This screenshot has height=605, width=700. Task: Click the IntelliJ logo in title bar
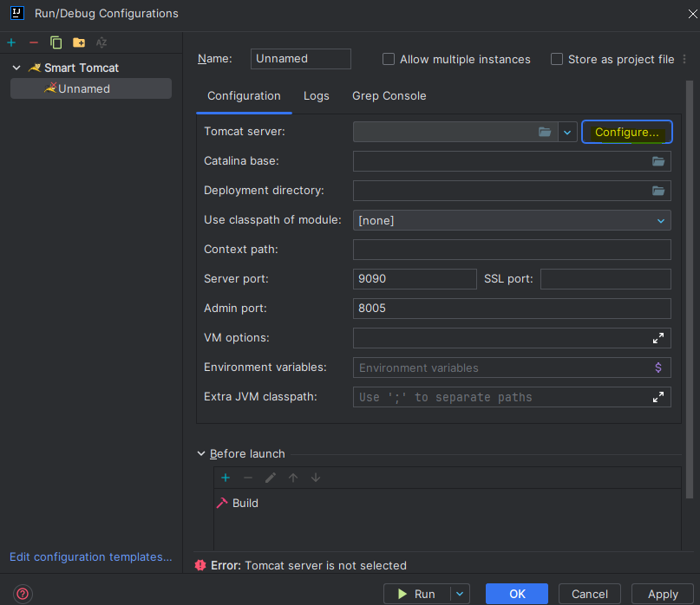pos(17,13)
